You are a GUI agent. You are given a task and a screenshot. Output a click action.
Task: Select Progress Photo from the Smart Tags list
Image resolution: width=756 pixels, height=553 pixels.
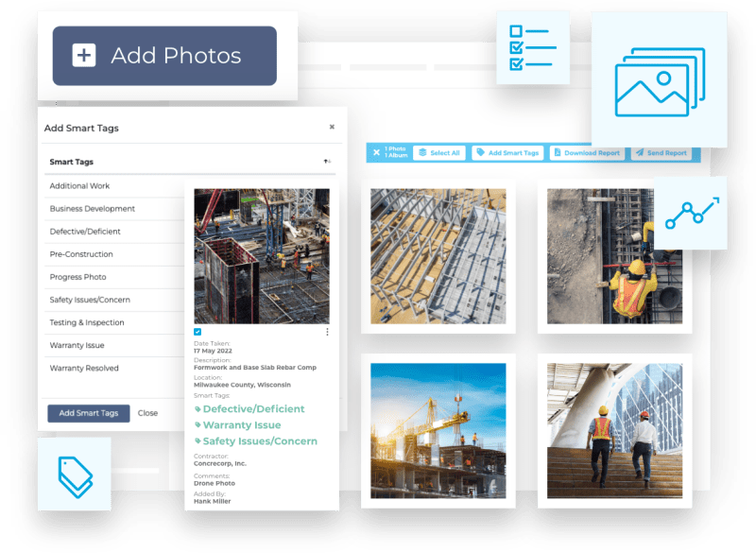pyautogui.click(x=76, y=276)
